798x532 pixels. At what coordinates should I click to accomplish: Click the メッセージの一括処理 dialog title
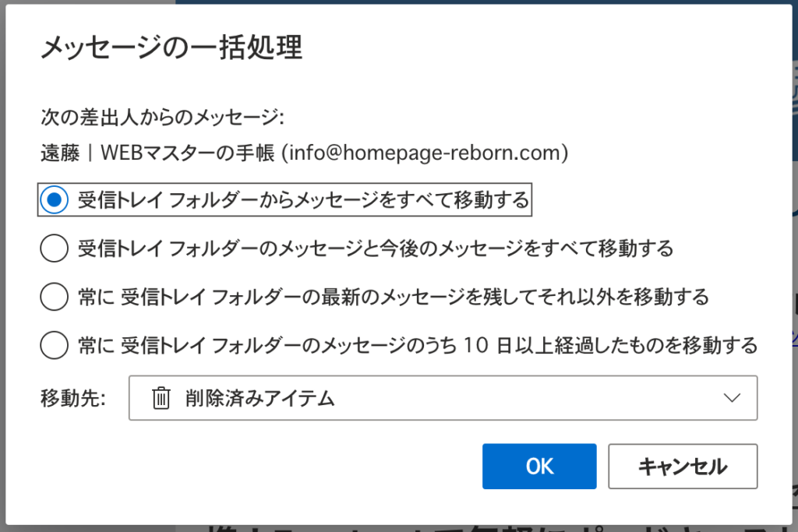pyautogui.click(x=171, y=48)
